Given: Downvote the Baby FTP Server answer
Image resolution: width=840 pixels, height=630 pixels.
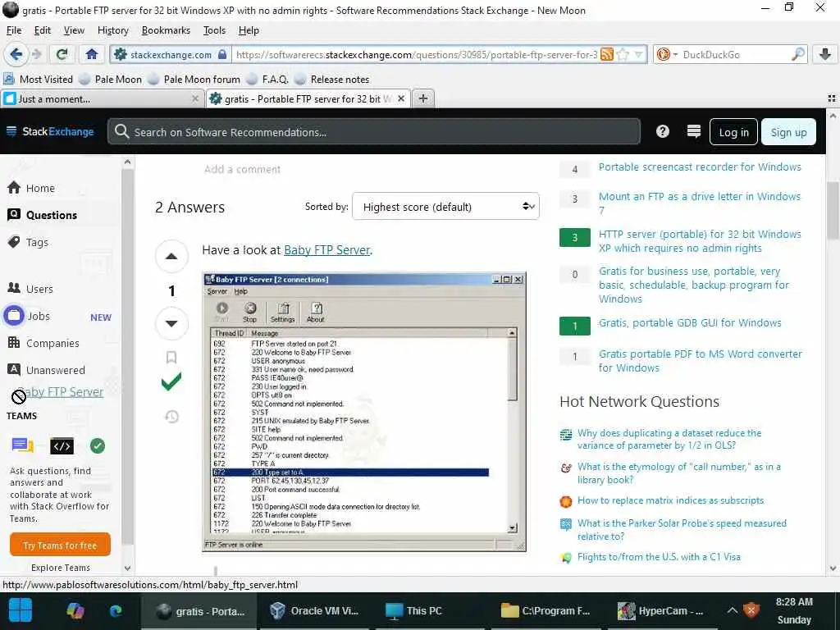Looking at the screenshot, I should [171, 323].
